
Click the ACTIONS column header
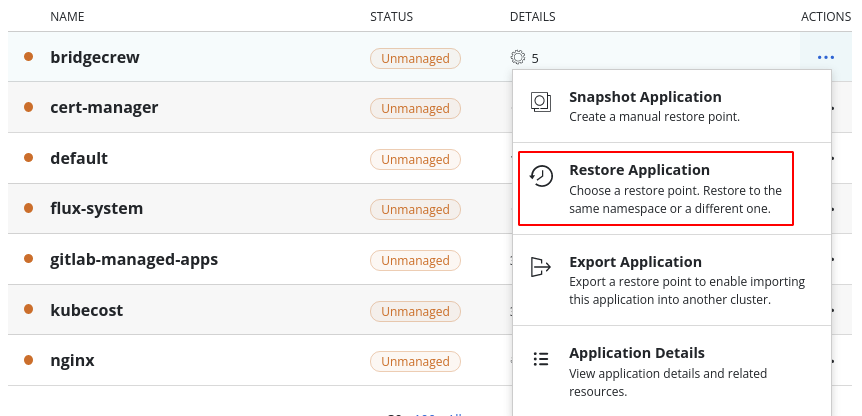(826, 17)
